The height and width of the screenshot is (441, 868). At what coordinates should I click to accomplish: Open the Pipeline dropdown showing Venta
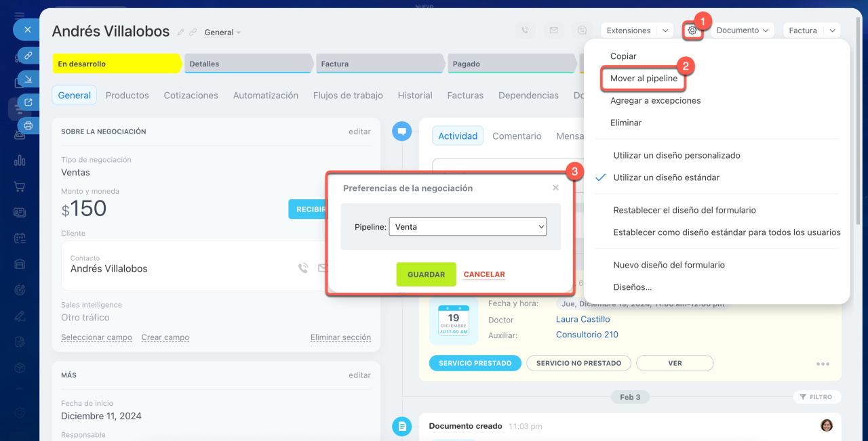pyautogui.click(x=467, y=227)
